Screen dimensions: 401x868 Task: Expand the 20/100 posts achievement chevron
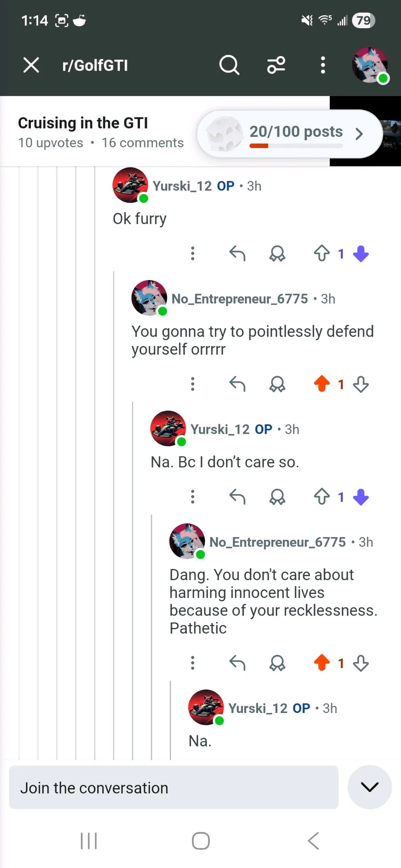pyautogui.click(x=359, y=134)
